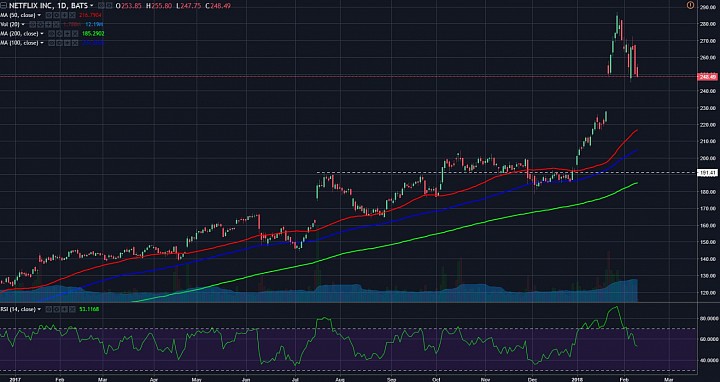Click the arrow icon in Vol (20) row

click(x=48, y=24)
